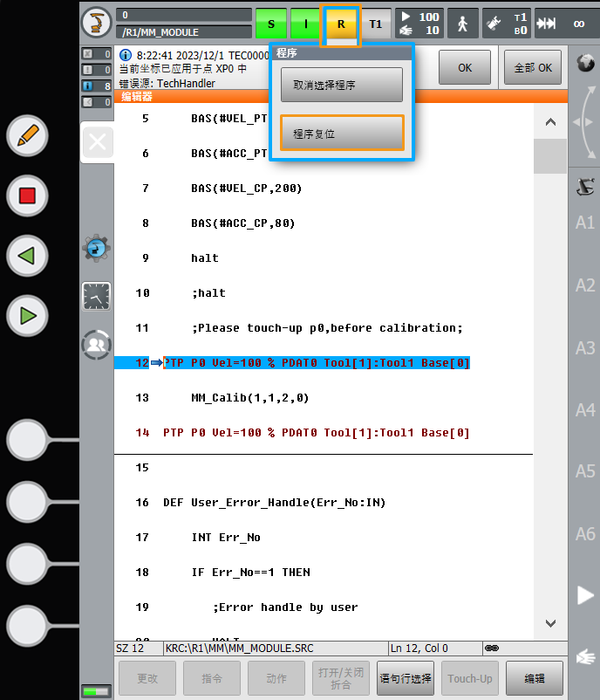The image size is (600, 700).
Task: Click the hand jog icon at bottom right
Action: point(585,656)
